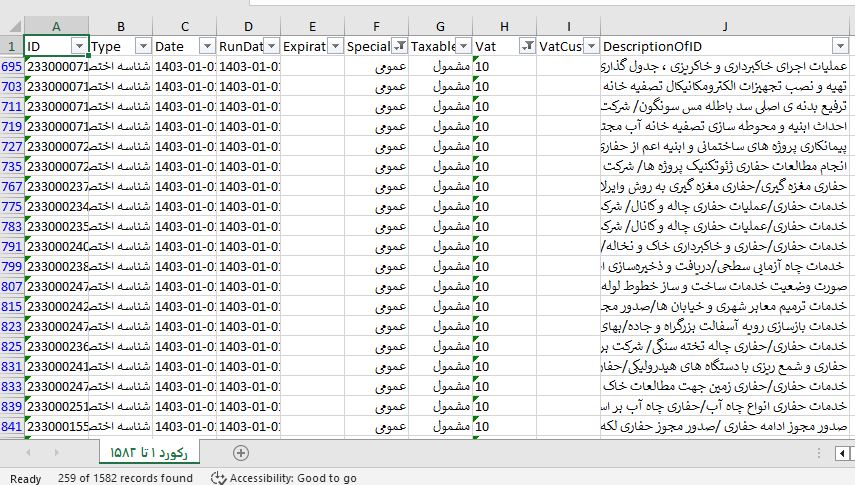The width and height of the screenshot is (855, 485).
Task: Open the DescriptionOfID column filter dropdown
Action: (x=840, y=46)
